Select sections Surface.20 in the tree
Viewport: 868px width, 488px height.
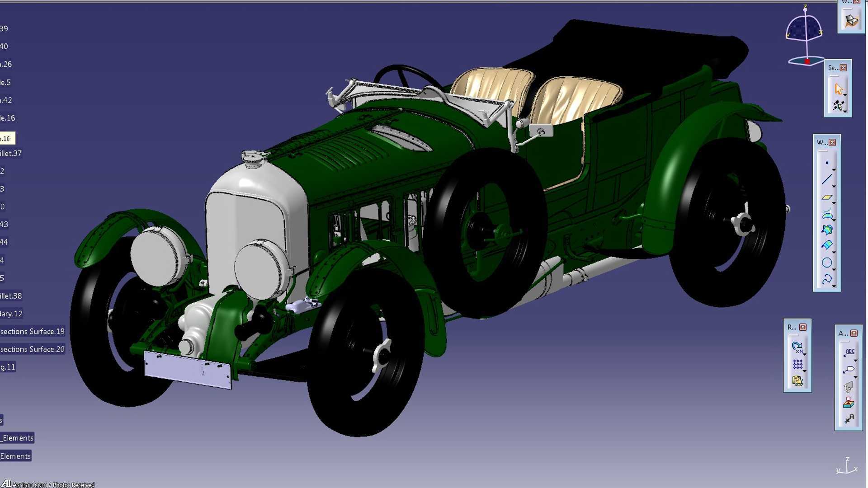pyautogui.click(x=33, y=349)
